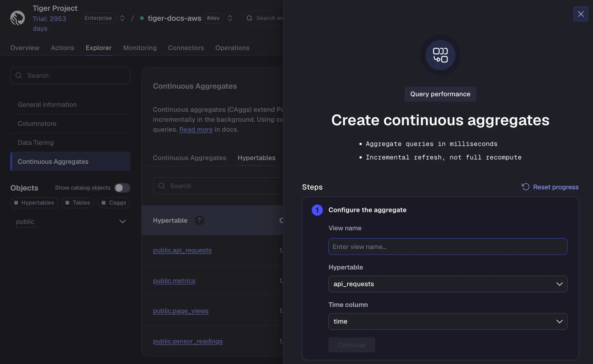Select Data Tiering in sidebar
This screenshot has height=364, width=593.
click(70, 142)
